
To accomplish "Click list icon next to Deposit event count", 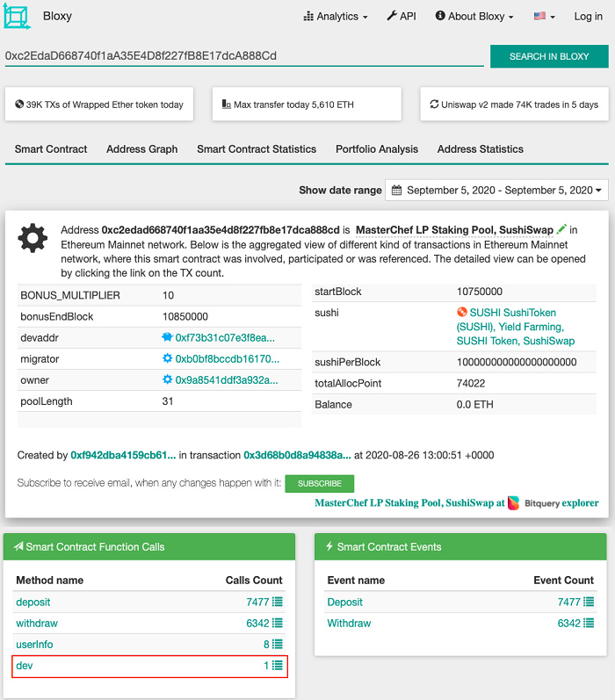I will (589, 602).
